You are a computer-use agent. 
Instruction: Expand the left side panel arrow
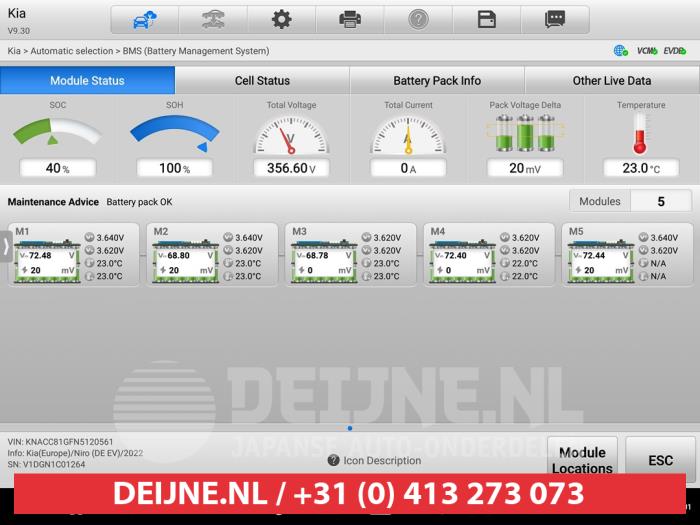click(6, 246)
